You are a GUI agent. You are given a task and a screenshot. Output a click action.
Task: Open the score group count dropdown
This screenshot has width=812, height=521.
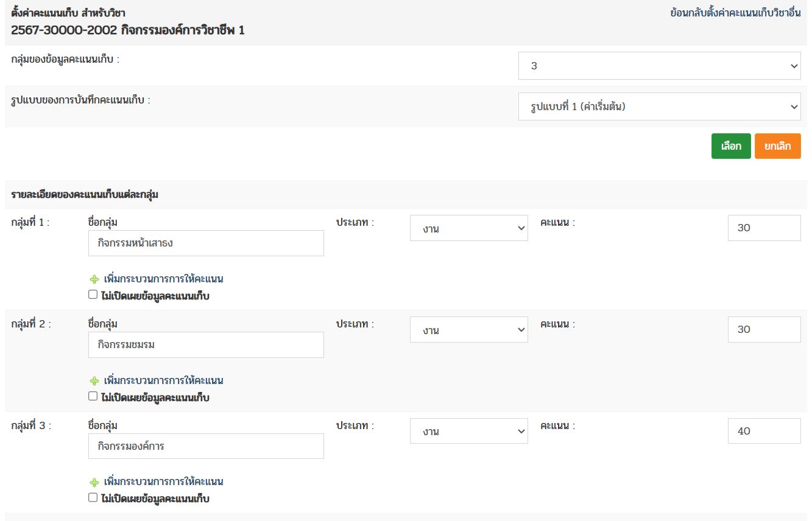659,66
